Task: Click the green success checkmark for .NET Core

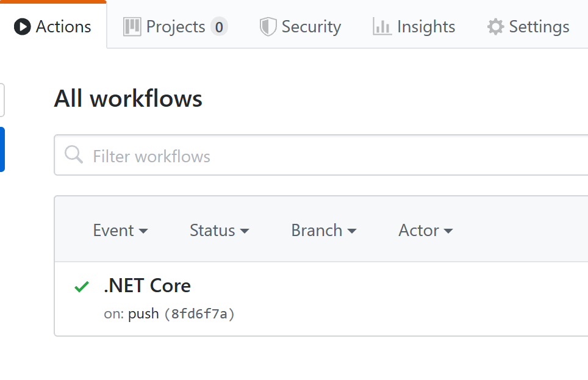Action: point(81,287)
